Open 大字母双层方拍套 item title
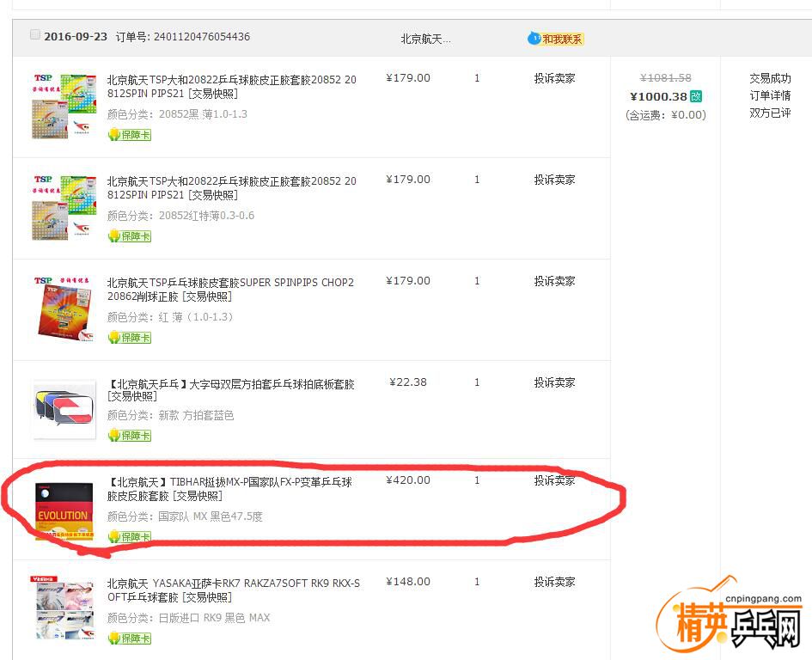 point(230,390)
